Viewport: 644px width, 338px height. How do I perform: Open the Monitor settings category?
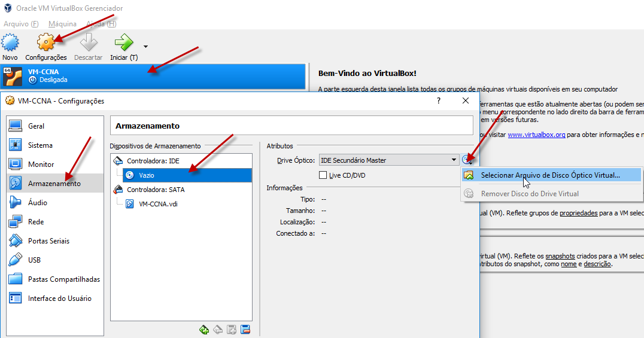click(x=55, y=165)
